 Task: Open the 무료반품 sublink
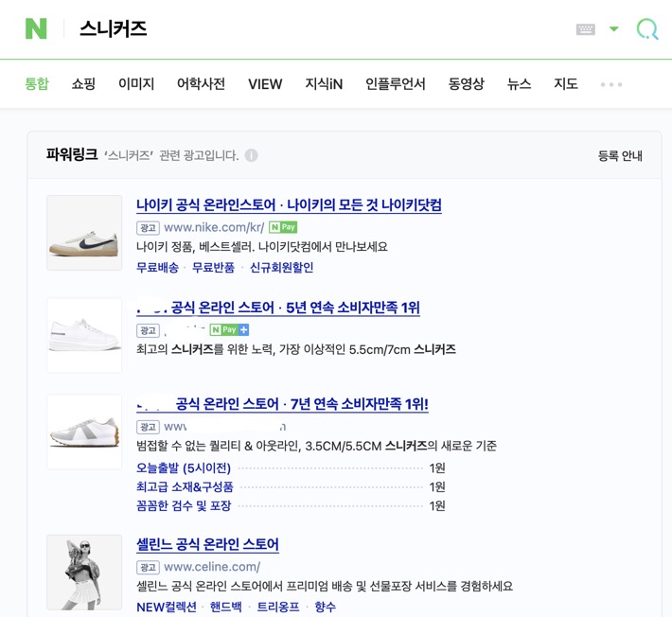point(213,268)
